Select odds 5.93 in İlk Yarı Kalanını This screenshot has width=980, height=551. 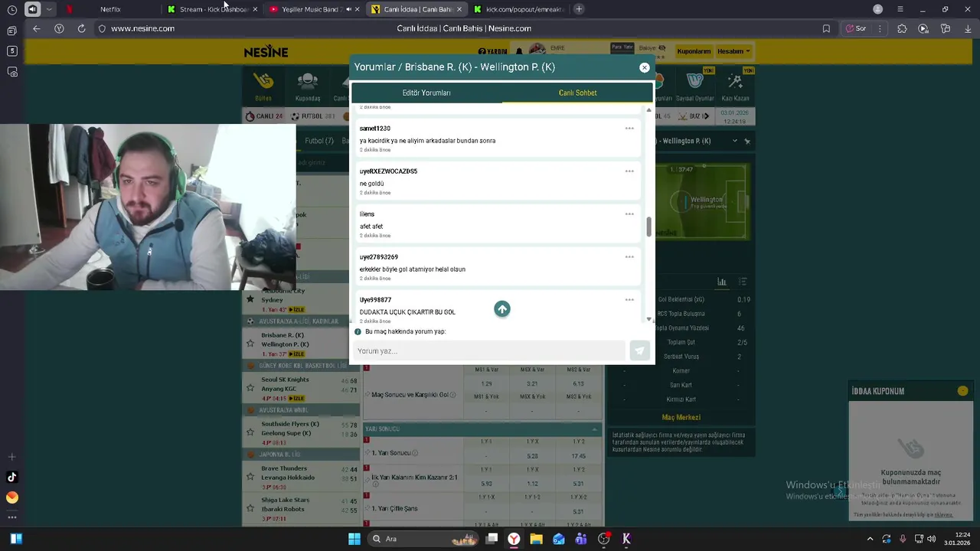pyautogui.click(x=486, y=484)
